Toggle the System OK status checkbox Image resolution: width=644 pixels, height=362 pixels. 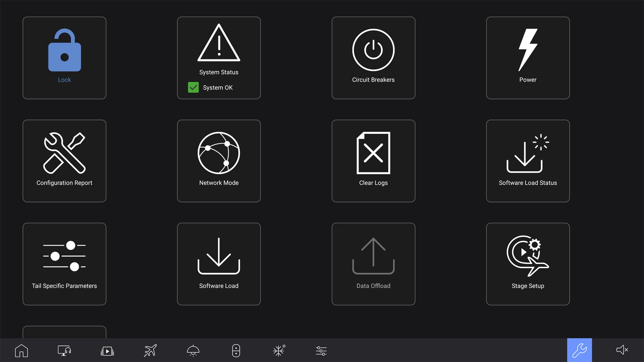point(193,87)
